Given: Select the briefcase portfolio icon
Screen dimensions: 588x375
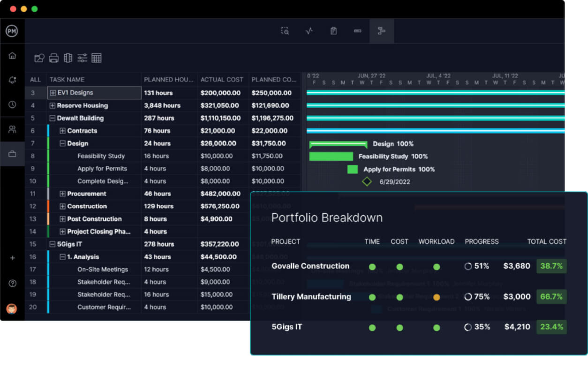Looking at the screenshot, I should tap(12, 154).
